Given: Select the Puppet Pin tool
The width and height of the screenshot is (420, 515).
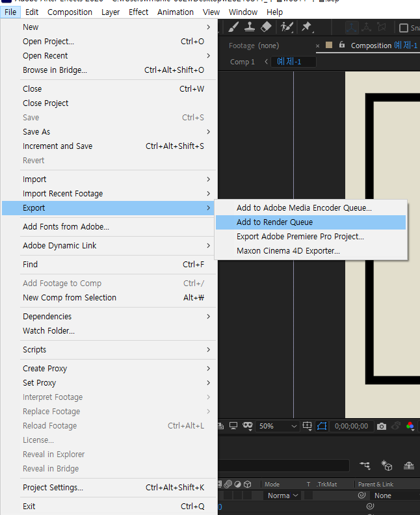Looking at the screenshot, I should pos(307,27).
